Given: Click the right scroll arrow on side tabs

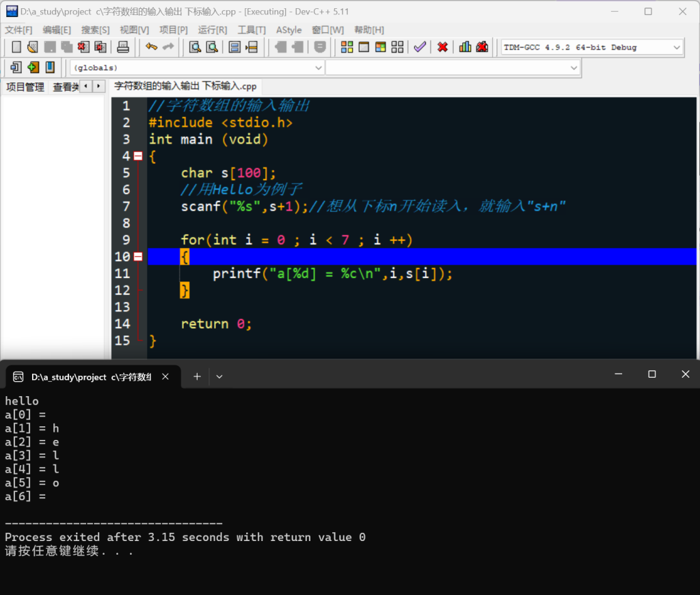Looking at the screenshot, I should [98, 86].
